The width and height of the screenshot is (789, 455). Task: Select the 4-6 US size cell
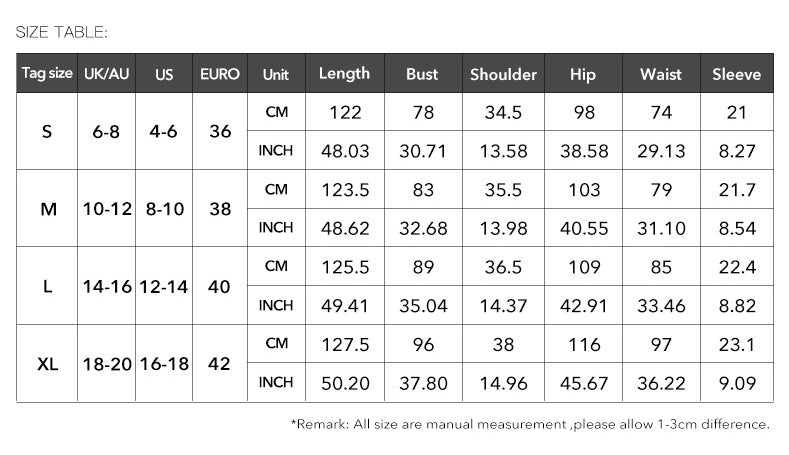pos(163,132)
